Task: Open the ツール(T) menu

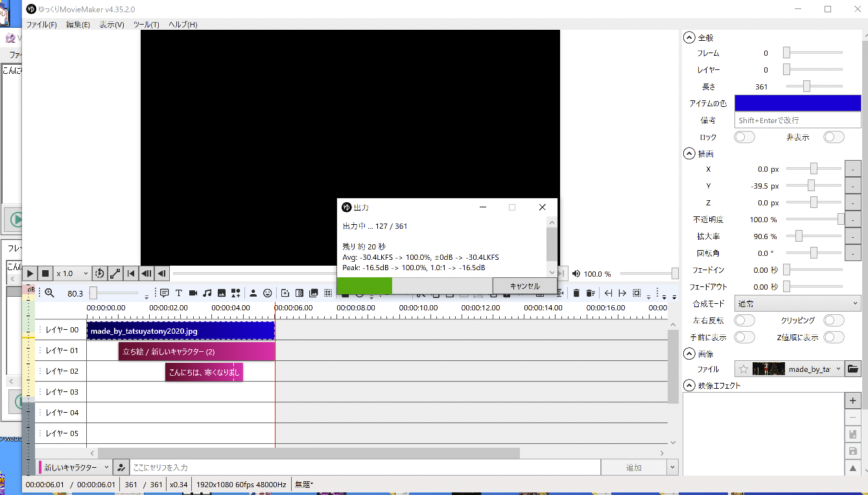Action: tap(146, 25)
